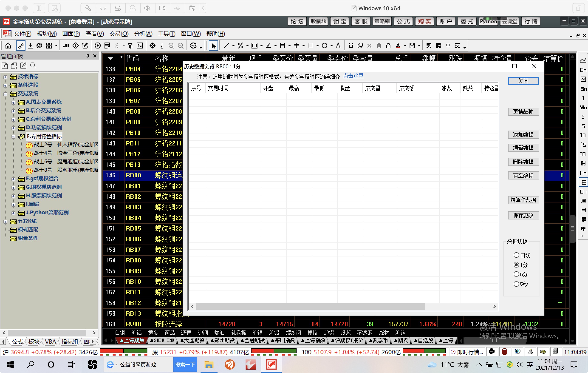Choose the text annotation A tool
Image resolution: width=588 pixels, height=373 pixels.
[x=338, y=46]
